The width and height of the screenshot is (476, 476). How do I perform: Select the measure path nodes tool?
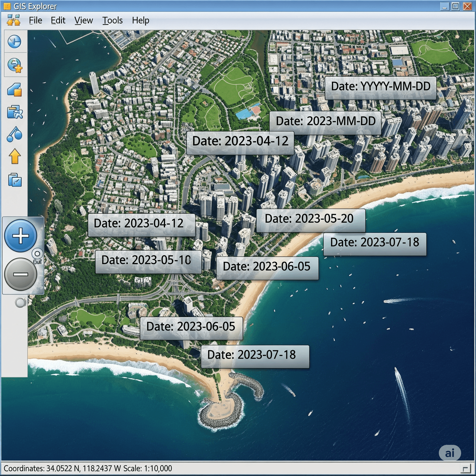pyautogui.click(x=15, y=135)
